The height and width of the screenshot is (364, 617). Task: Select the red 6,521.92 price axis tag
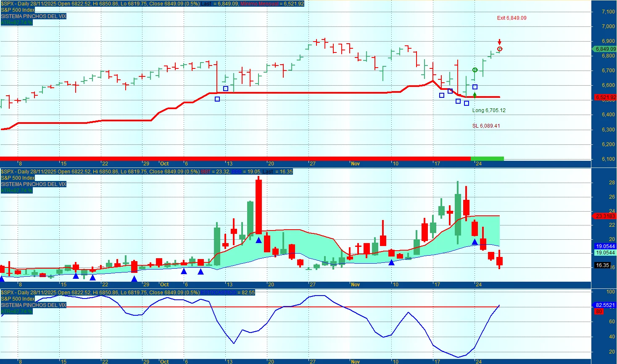[x=605, y=97]
